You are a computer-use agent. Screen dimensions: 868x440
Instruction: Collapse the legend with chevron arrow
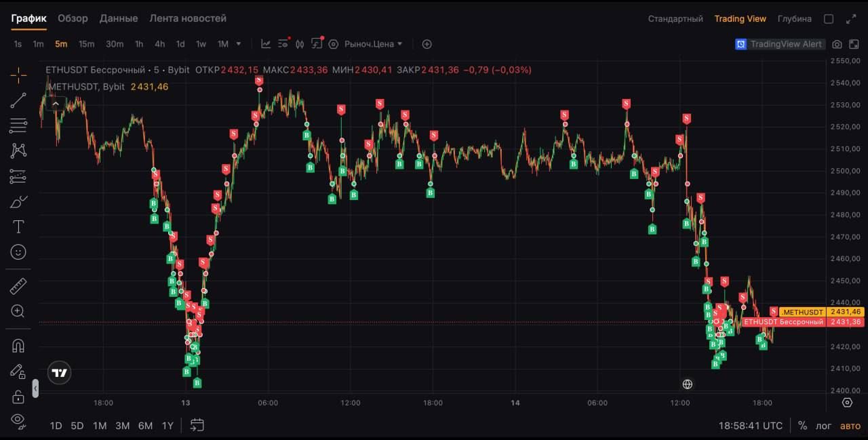(x=56, y=104)
